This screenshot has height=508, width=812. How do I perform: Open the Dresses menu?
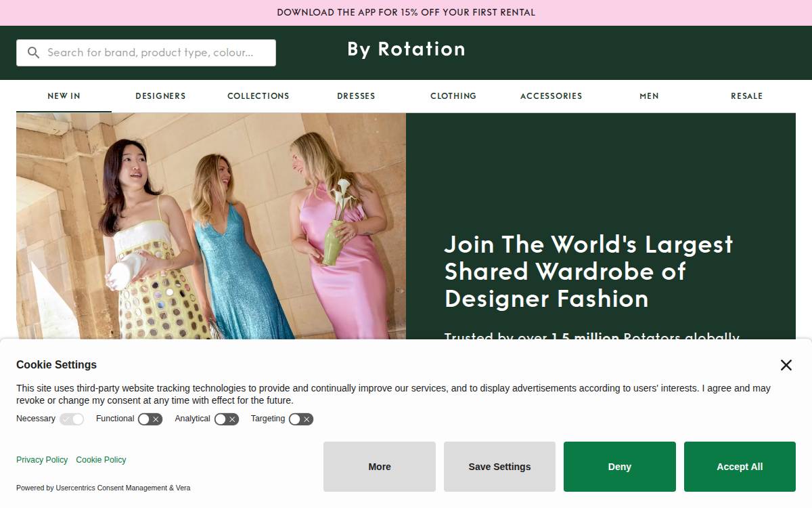click(x=356, y=96)
